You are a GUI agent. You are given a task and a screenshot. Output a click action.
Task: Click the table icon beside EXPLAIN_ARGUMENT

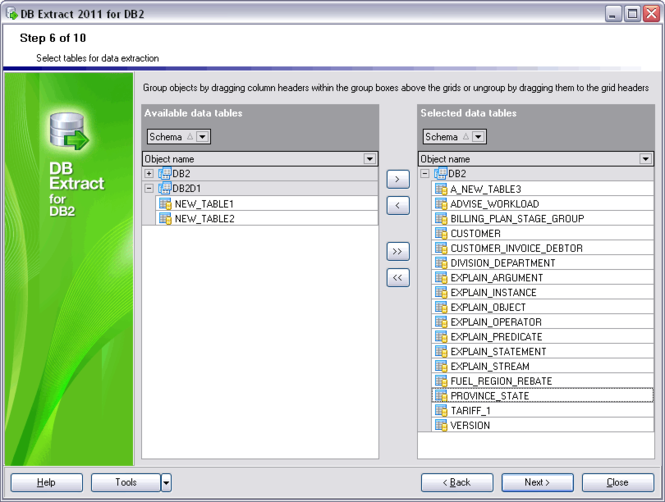[x=441, y=278]
